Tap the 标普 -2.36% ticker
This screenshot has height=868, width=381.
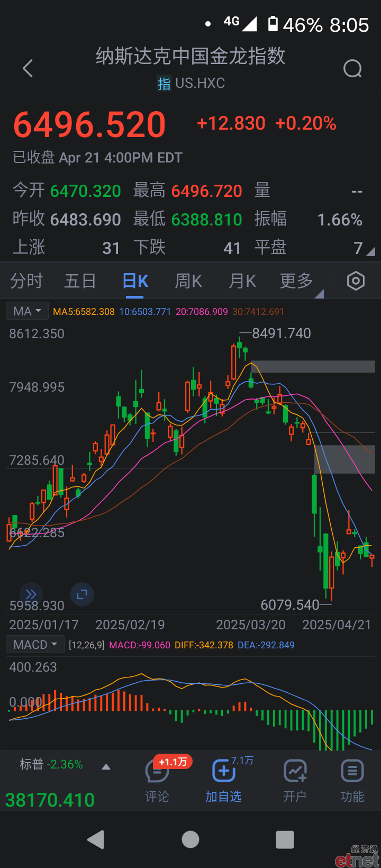tap(51, 764)
